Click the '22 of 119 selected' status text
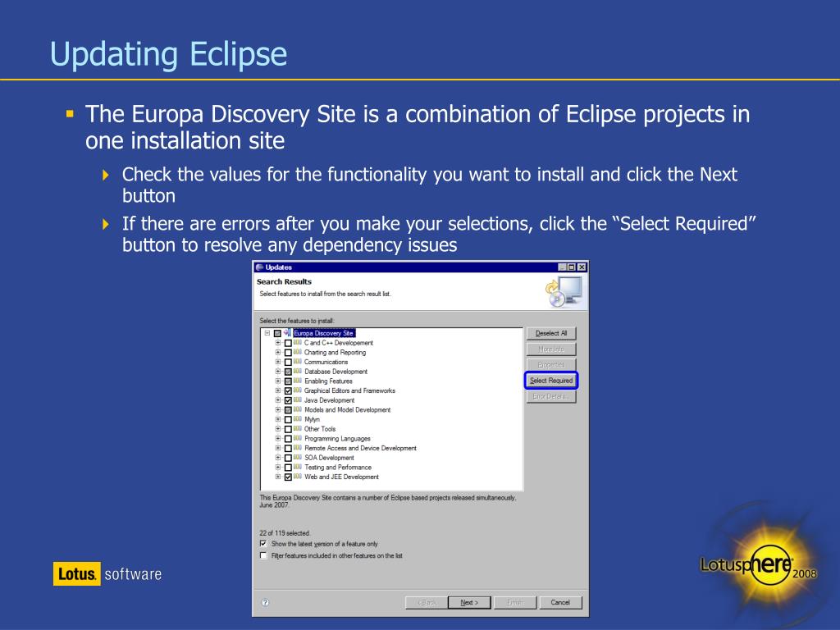Image resolution: width=840 pixels, height=630 pixels. [285, 533]
